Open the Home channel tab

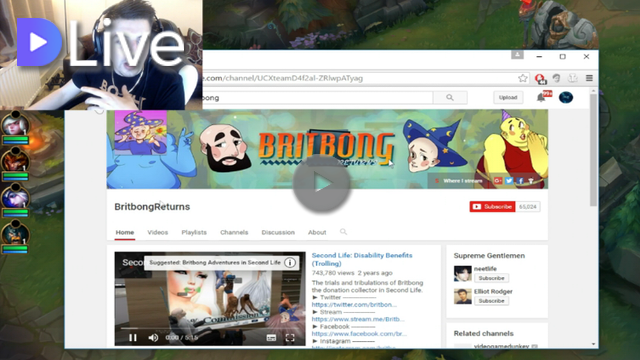pos(125,232)
